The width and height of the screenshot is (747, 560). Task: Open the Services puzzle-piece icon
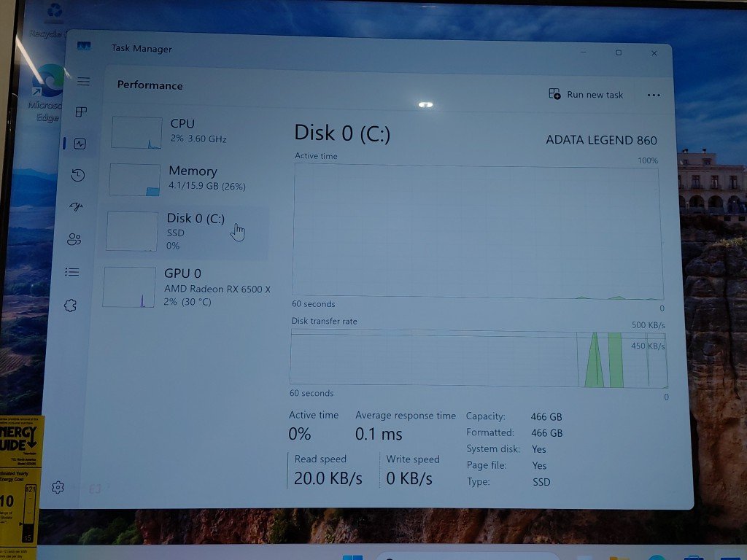[70, 306]
